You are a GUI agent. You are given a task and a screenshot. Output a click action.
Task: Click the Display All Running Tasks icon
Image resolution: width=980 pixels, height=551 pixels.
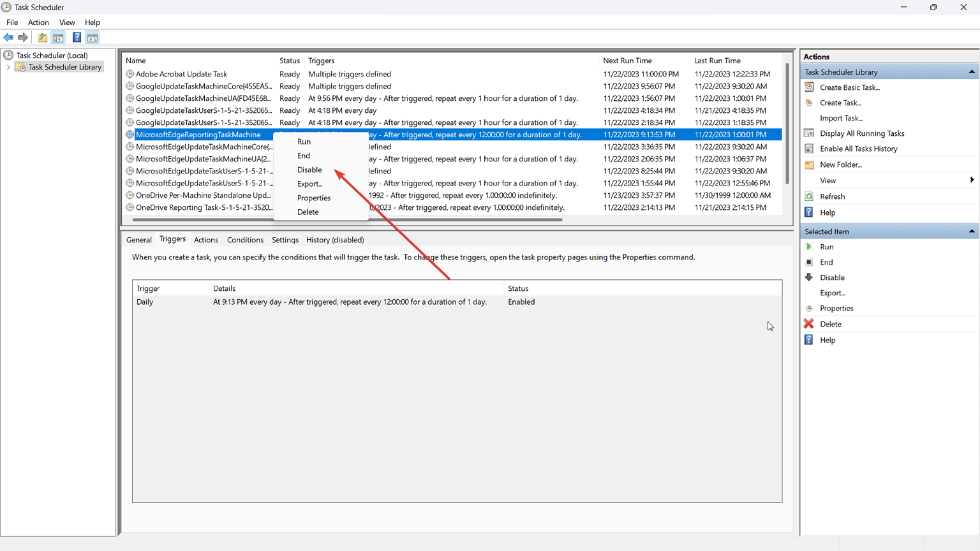click(x=809, y=133)
